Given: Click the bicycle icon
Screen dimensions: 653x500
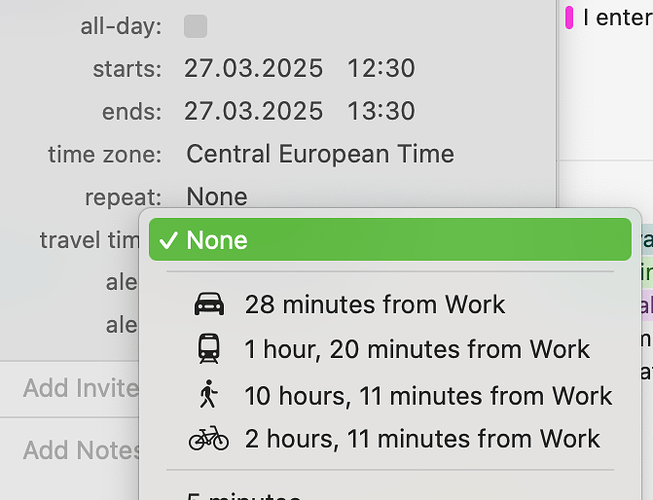Looking at the screenshot, I should 209,438.
